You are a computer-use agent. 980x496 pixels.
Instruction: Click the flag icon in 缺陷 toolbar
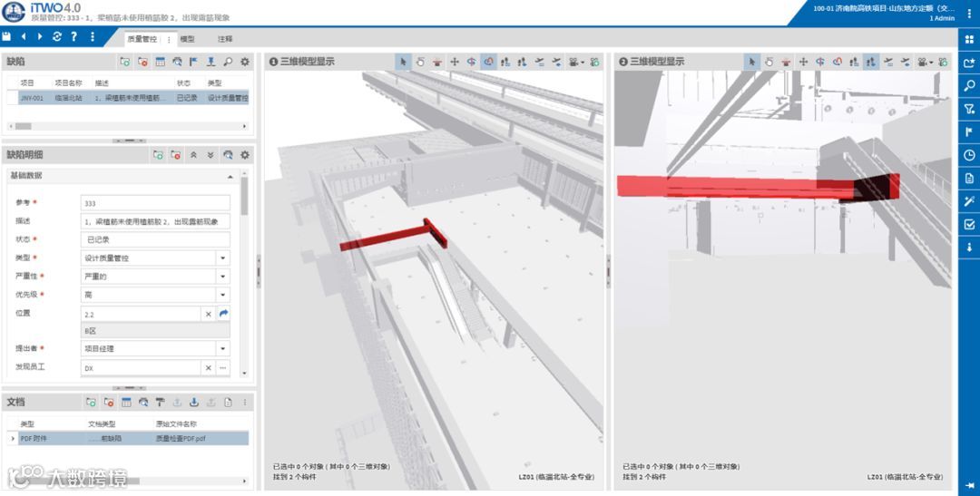pyautogui.click(x=194, y=62)
